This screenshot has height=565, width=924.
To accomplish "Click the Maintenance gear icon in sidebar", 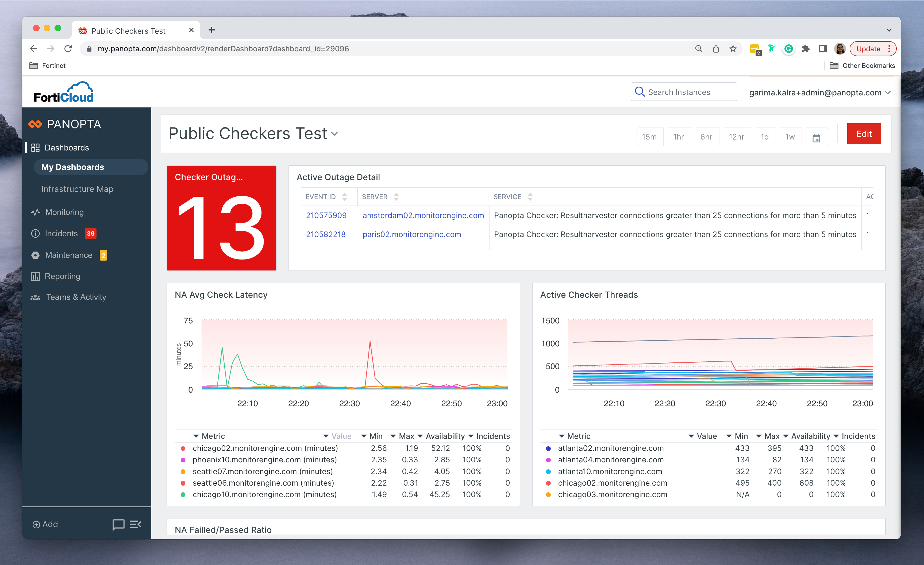I will pyautogui.click(x=35, y=255).
